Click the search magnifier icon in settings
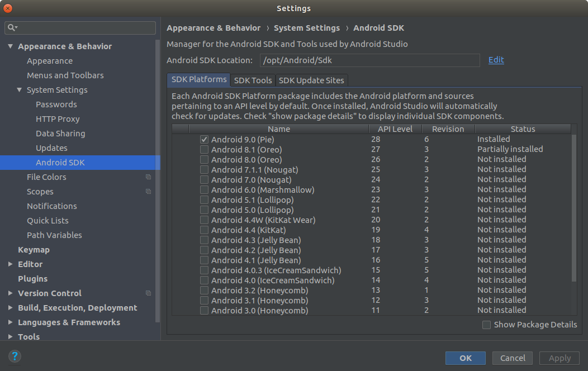Screen dimensions: 588x371 pos(11,27)
